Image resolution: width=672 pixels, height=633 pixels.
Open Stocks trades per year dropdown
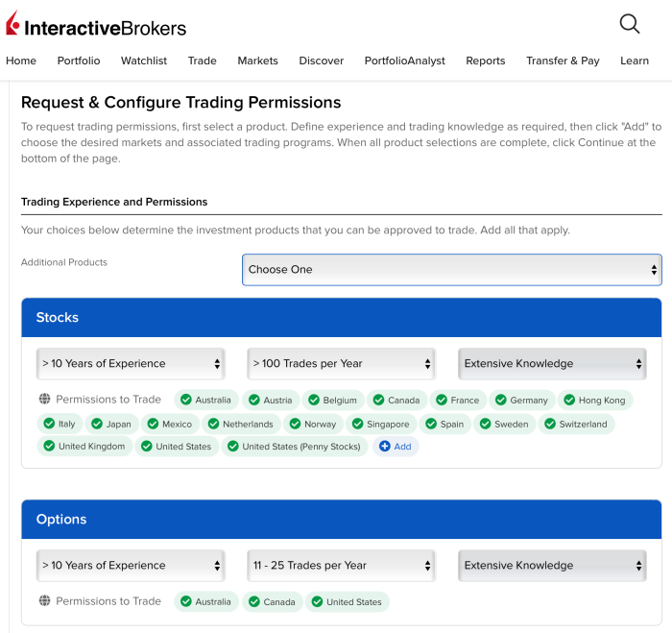(342, 364)
